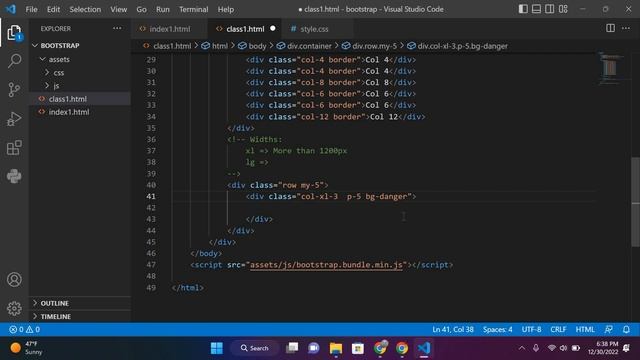Open the Run and Debug view
640x360 pixels.
click(14, 119)
